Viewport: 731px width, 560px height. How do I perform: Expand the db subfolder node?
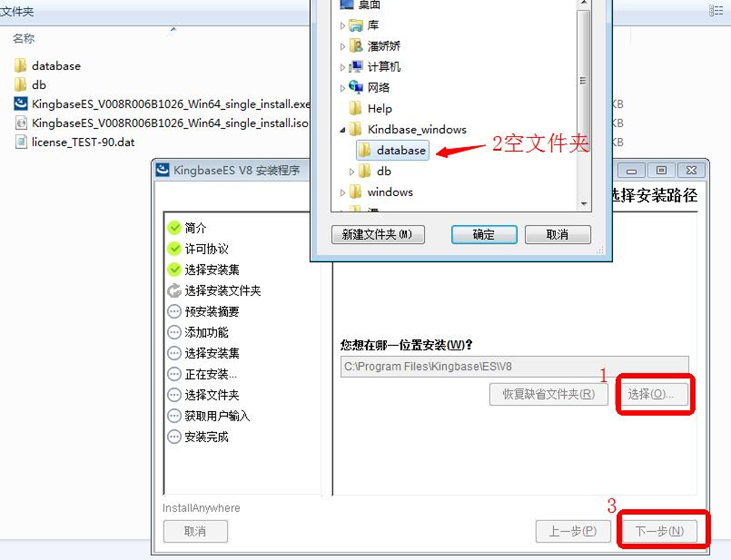[x=352, y=172]
